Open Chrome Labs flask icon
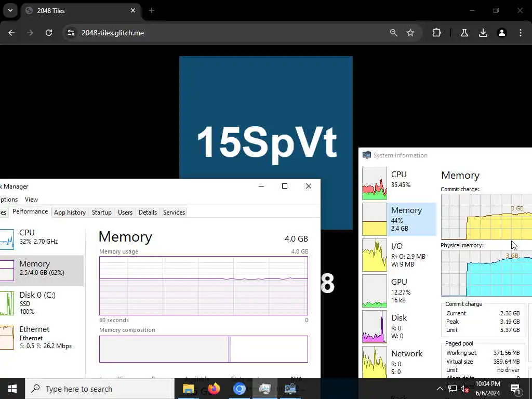 click(x=464, y=33)
